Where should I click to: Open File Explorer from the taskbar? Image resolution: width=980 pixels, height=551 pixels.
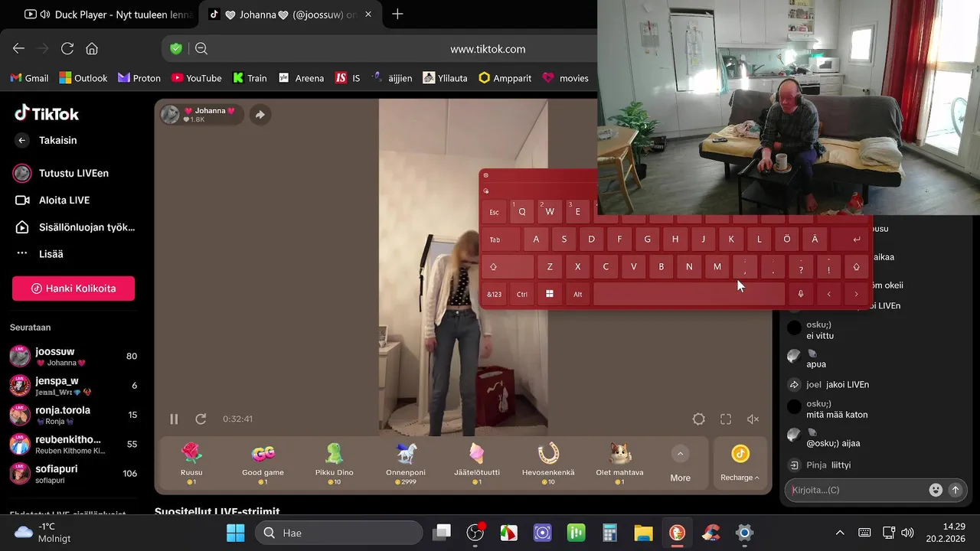643,533
